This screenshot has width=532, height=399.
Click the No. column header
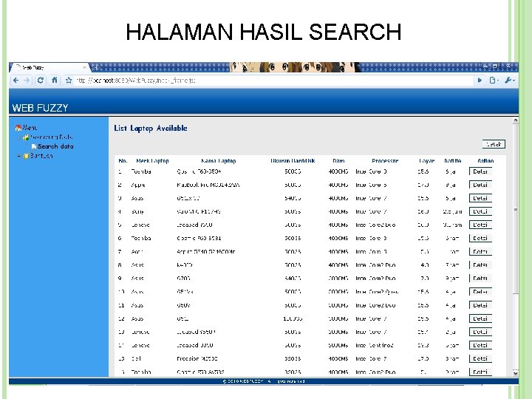click(x=123, y=161)
